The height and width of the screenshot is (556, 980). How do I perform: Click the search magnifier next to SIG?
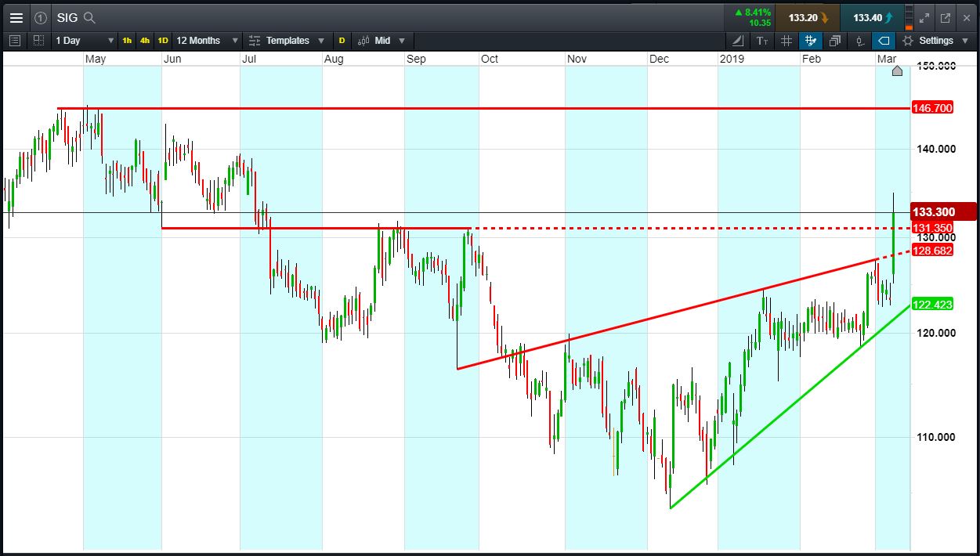click(89, 17)
